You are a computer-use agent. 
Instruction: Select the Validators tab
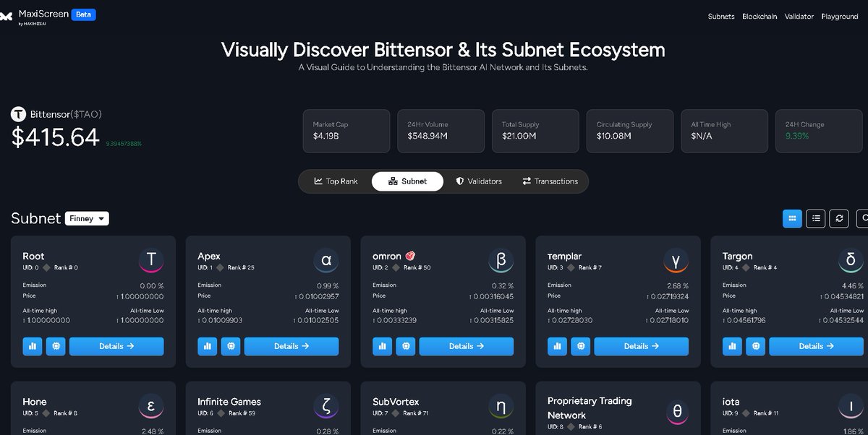[479, 181]
